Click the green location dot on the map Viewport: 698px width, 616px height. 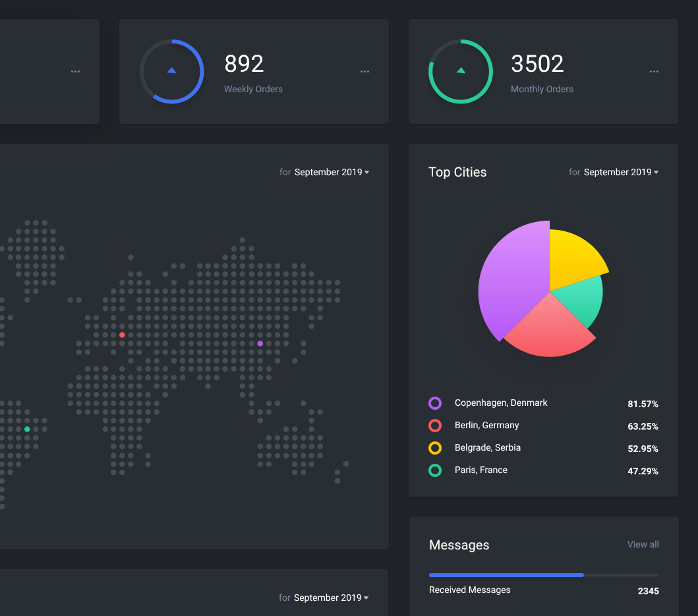[x=27, y=429]
